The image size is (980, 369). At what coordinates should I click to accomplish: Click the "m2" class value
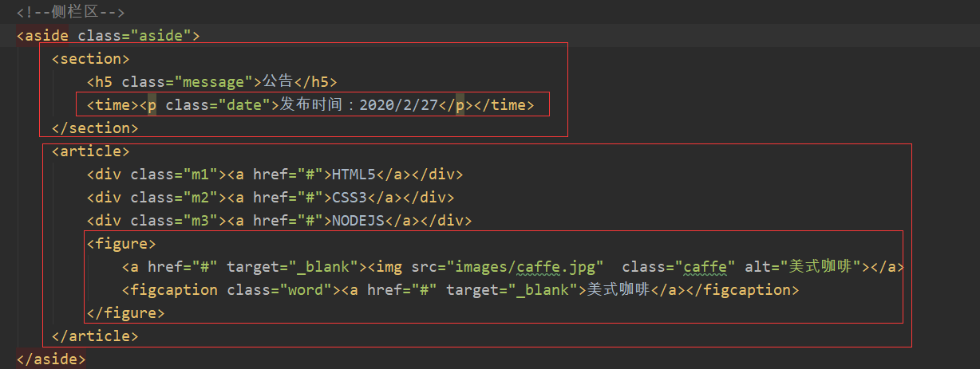pyautogui.click(x=201, y=198)
